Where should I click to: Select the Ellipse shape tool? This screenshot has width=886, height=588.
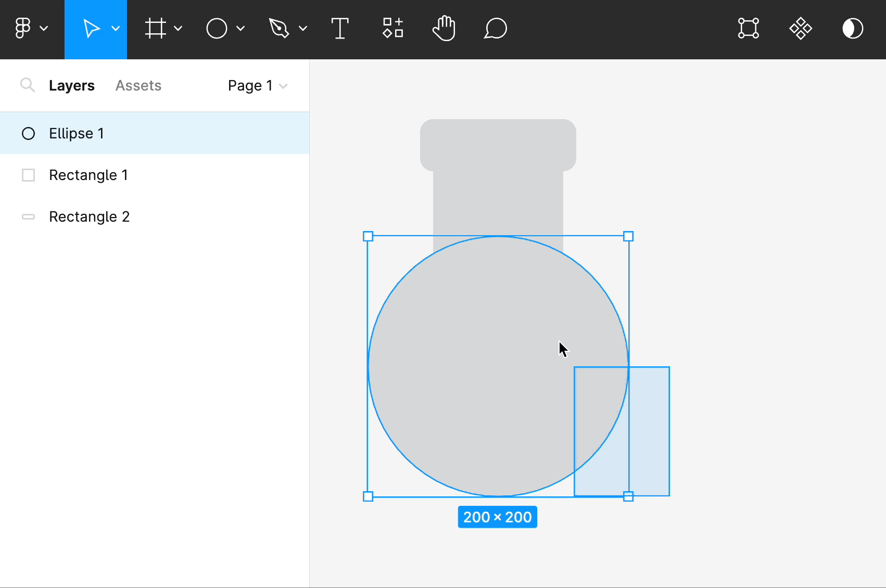pos(218,29)
